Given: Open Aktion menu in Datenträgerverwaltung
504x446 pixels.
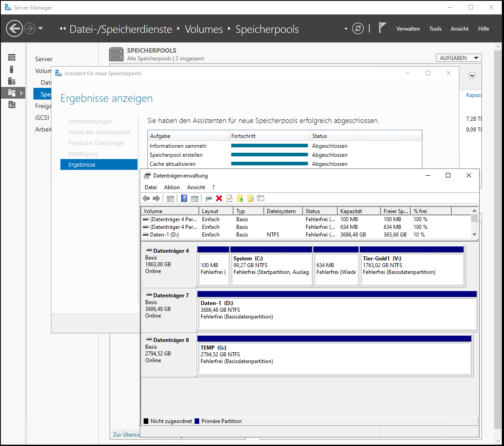Looking at the screenshot, I should (x=172, y=187).
